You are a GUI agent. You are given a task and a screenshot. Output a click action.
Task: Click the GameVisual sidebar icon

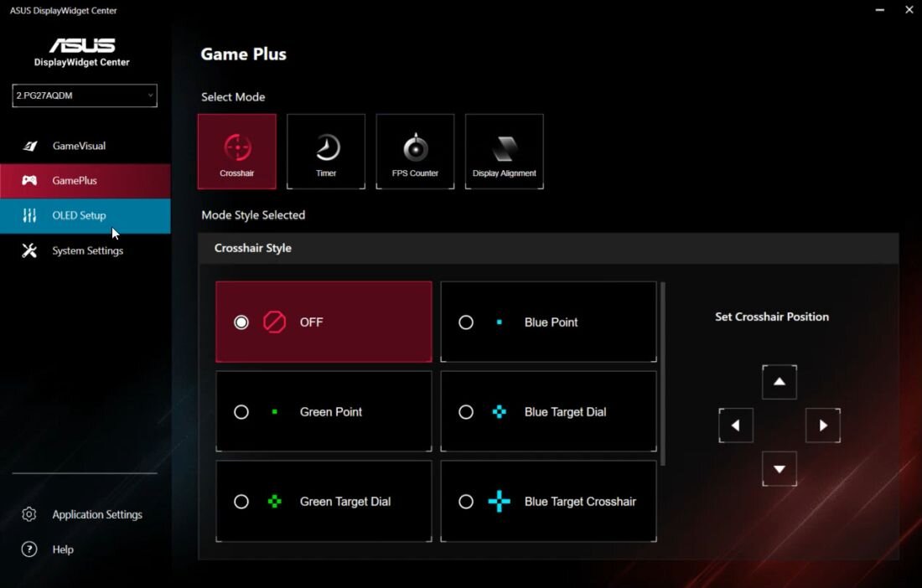point(29,146)
